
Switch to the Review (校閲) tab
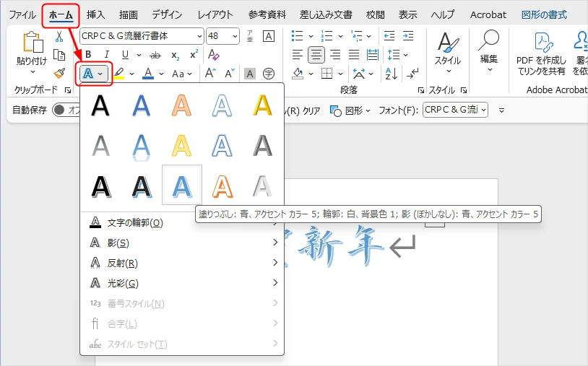(x=376, y=15)
